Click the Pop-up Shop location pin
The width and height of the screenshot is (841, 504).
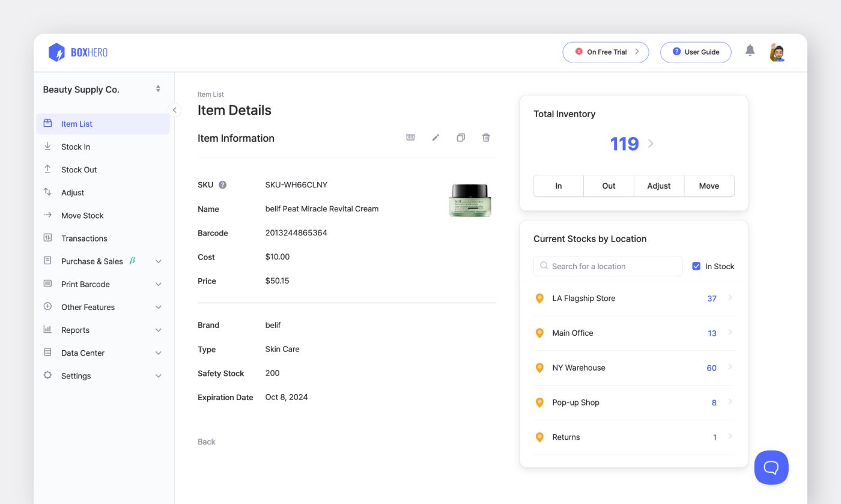click(x=539, y=402)
